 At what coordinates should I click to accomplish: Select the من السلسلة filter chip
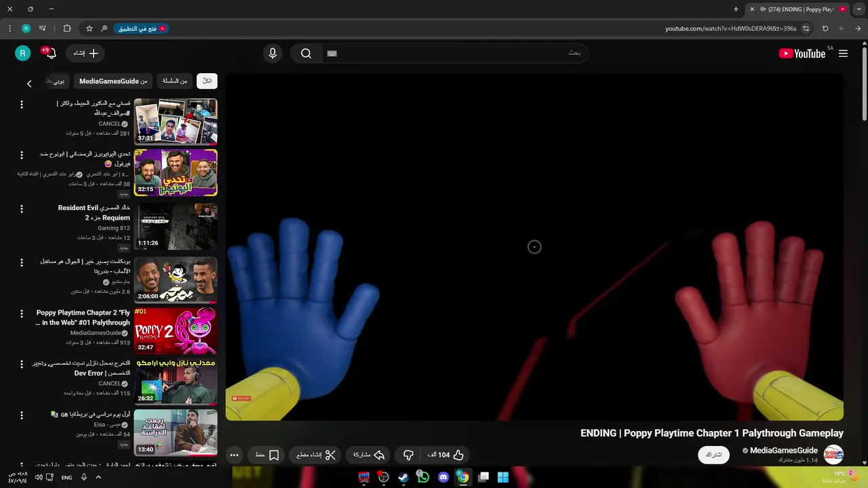tap(174, 81)
